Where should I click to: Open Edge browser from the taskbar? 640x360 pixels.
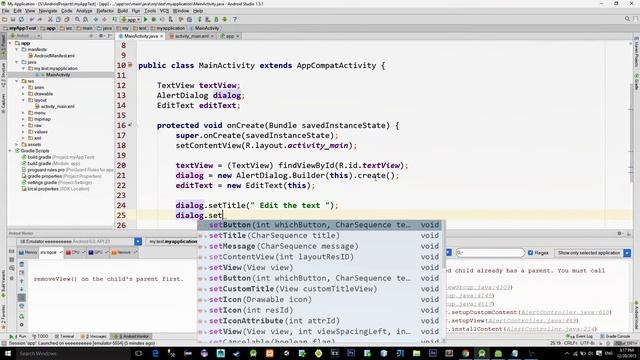pos(156,353)
